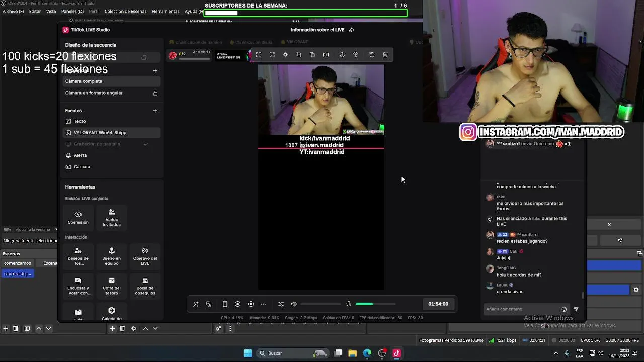Center the source with the crosshair icon
644x362 pixels.
(x=285, y=55)
